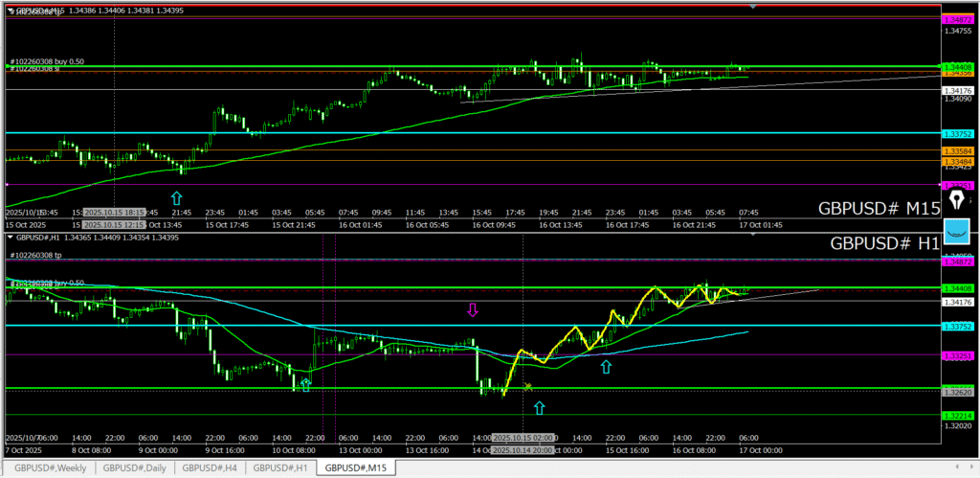Click the green 1.32214 price label
980x478 pixels.
[956, 415]
